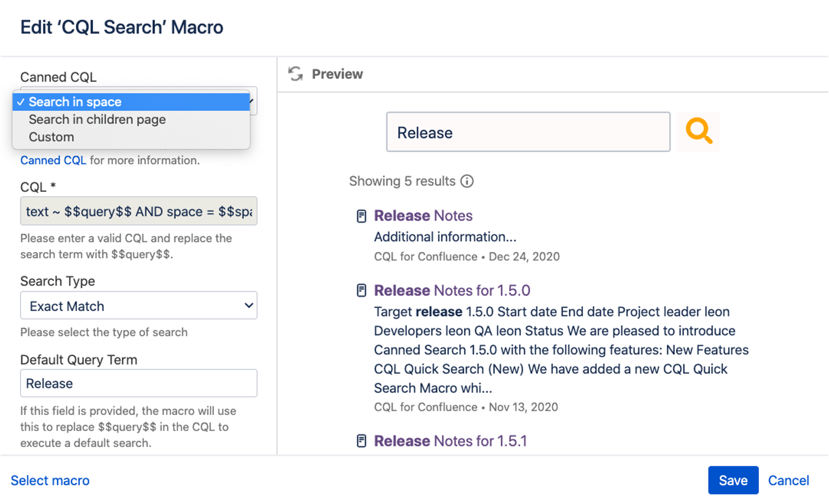Viewport: 829px width, 504px height.
Task: Click the preview search box containing Release
Action: pos(528,132)
